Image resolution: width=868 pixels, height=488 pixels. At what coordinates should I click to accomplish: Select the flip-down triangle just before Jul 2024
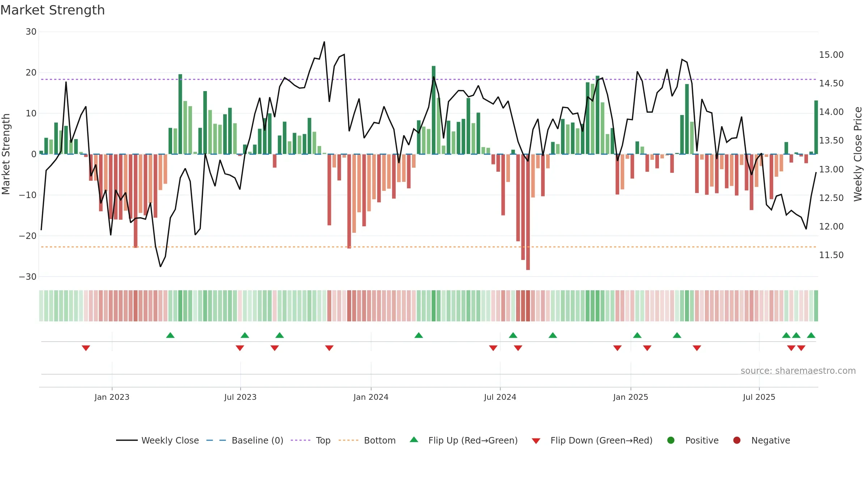[x=493, y=348]
